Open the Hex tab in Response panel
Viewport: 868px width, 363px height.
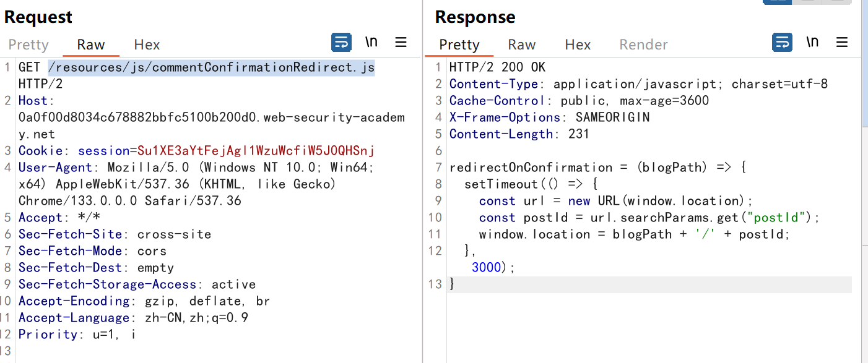578,45
